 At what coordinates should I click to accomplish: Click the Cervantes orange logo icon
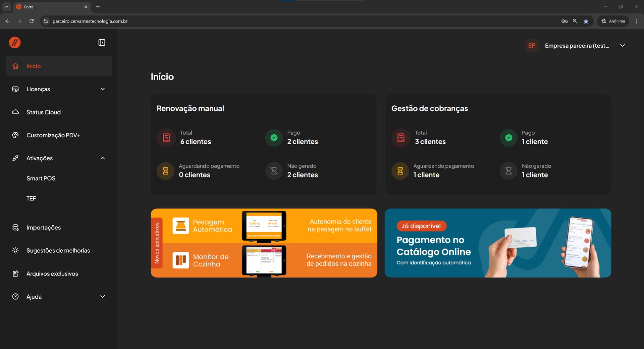[15, 43]
